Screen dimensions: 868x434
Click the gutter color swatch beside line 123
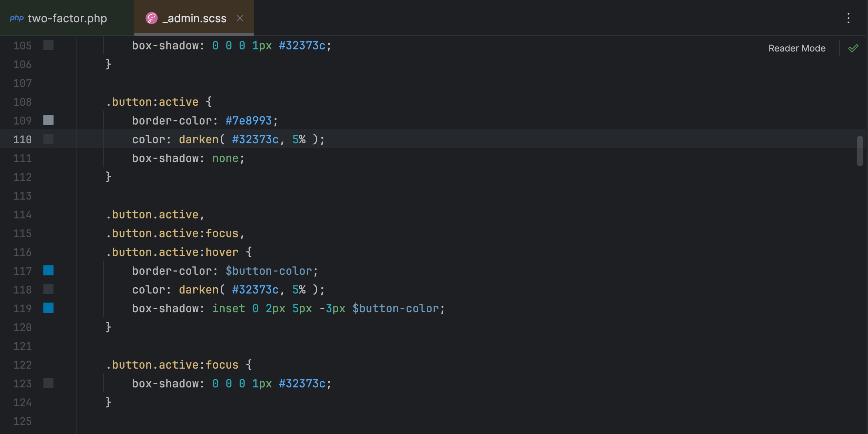[x=48, y=383]
